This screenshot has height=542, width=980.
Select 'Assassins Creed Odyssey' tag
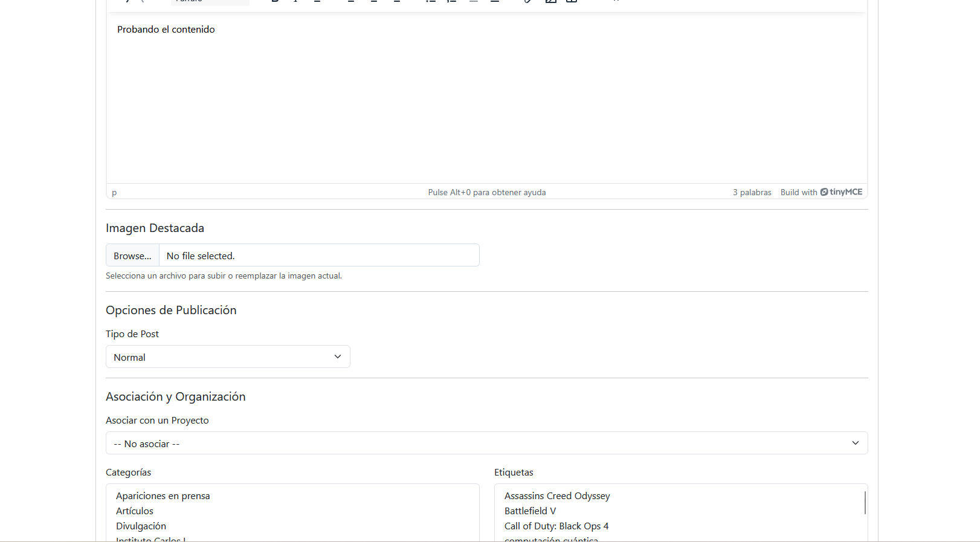click(557, 496)
